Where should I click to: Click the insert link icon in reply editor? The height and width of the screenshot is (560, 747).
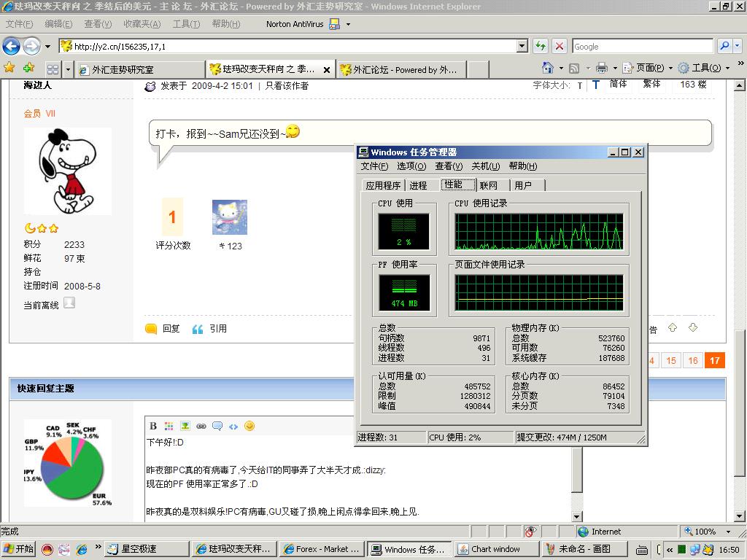coord(201,426)
